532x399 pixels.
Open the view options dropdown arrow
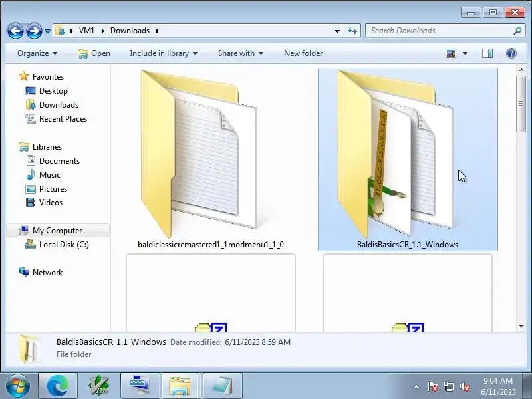[465, 53]
